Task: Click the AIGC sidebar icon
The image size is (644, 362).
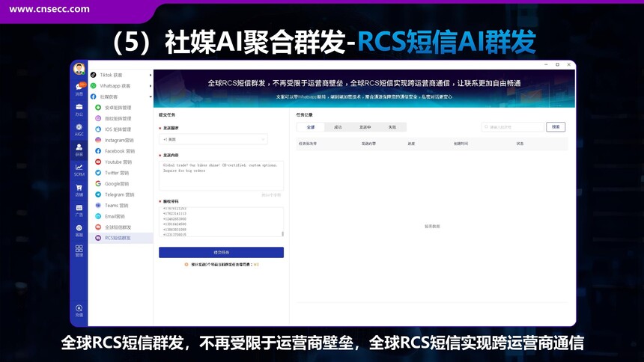Action: pyautogui.click(x=79, y=129)
